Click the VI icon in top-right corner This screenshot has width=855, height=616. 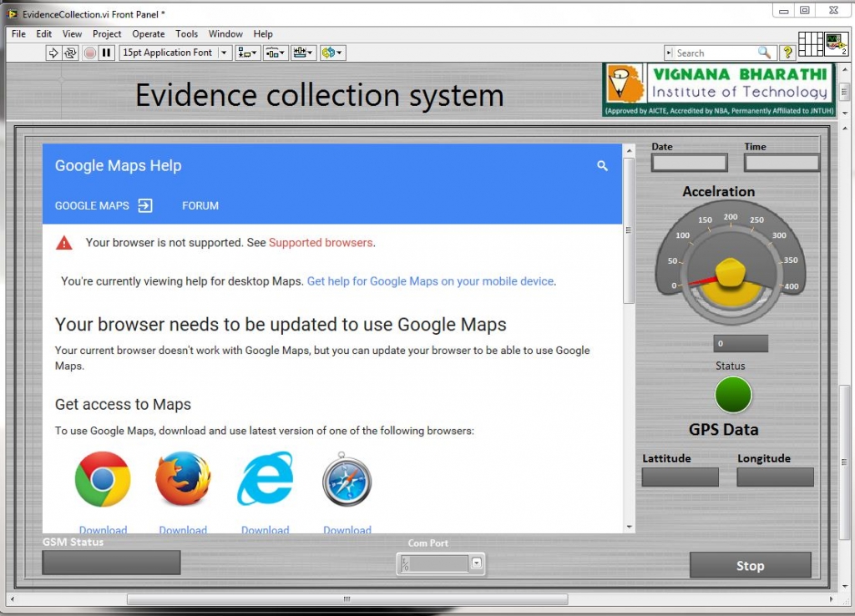pyautogui.click(x=835, y=44)
